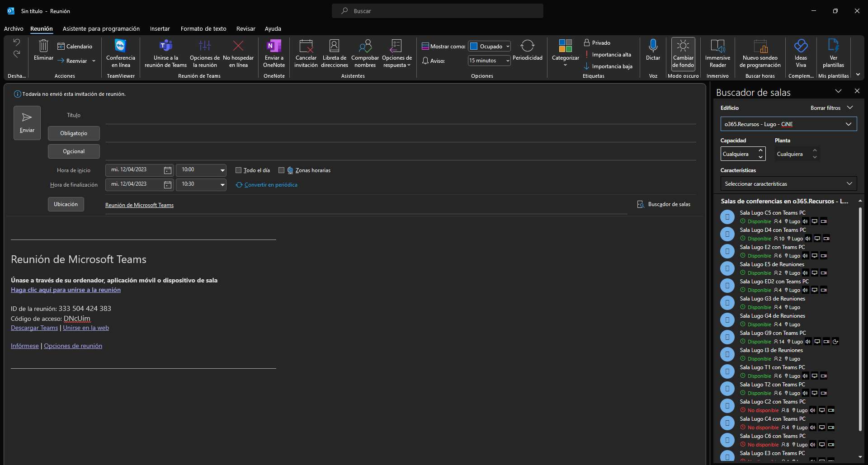The image size is (868, 465).
Task: Enable the Zonas horarias checkbox
Action: tap(281, 170)
